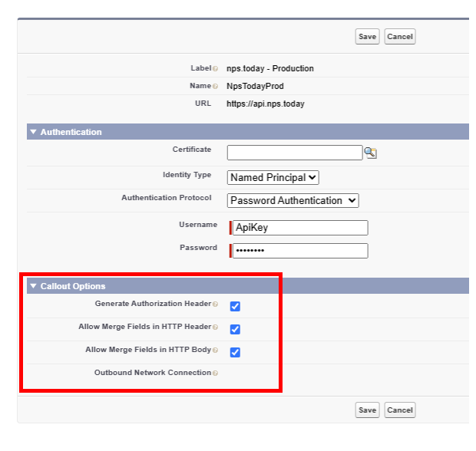
Task: Click into the Username field
Action: click(x=299, y=228)
